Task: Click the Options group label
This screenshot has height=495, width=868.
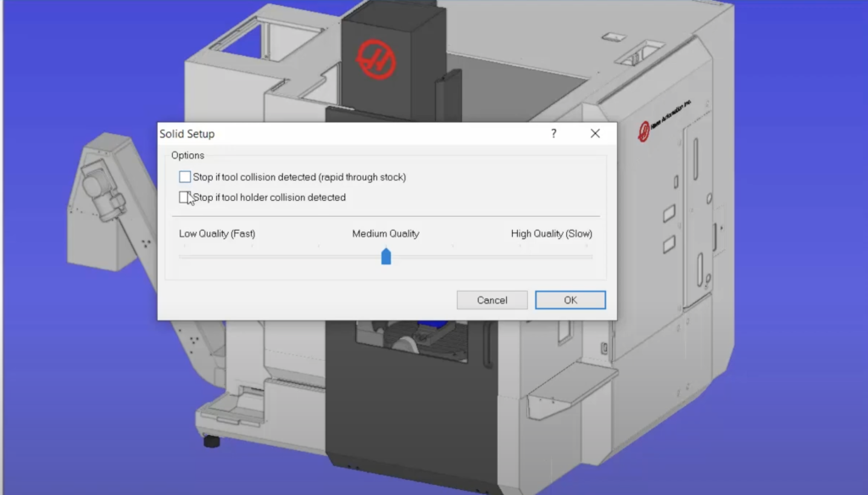Action: coord(187,156)
